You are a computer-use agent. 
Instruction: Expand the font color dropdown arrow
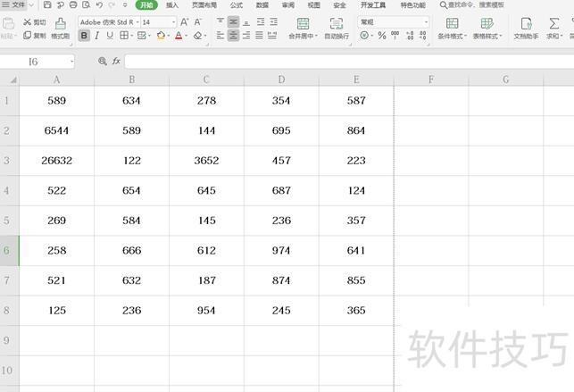pos(186,36)
